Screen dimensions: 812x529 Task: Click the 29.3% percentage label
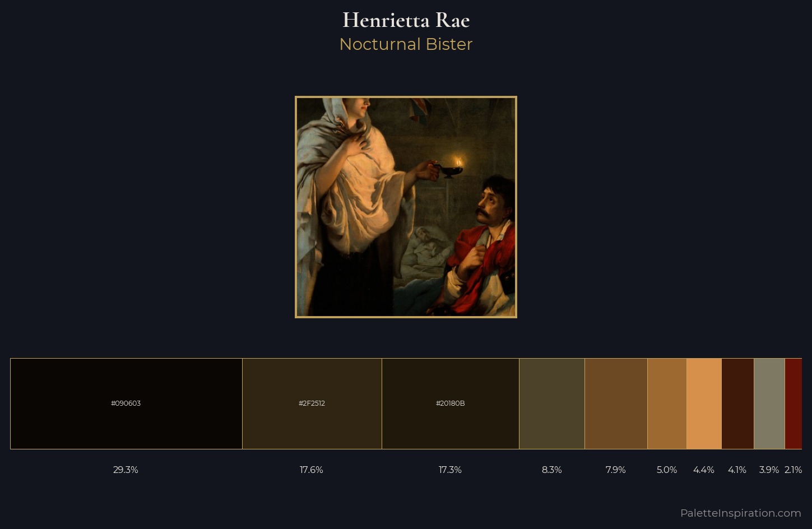pos(126,470)
